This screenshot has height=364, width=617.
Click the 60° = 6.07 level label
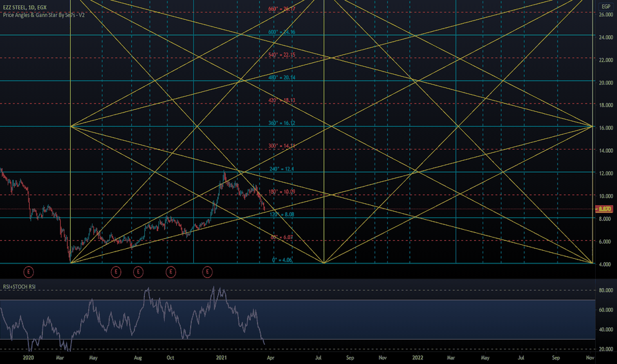282,238
